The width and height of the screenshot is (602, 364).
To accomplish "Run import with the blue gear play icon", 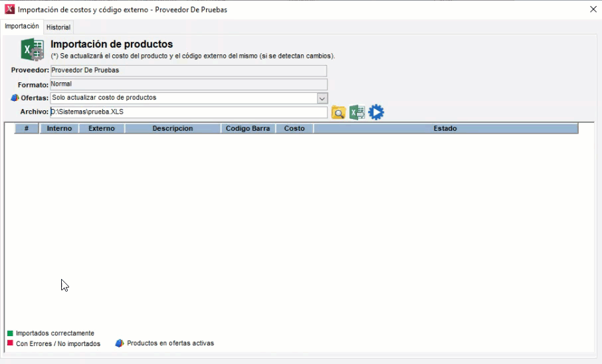I will coord(376,112).
